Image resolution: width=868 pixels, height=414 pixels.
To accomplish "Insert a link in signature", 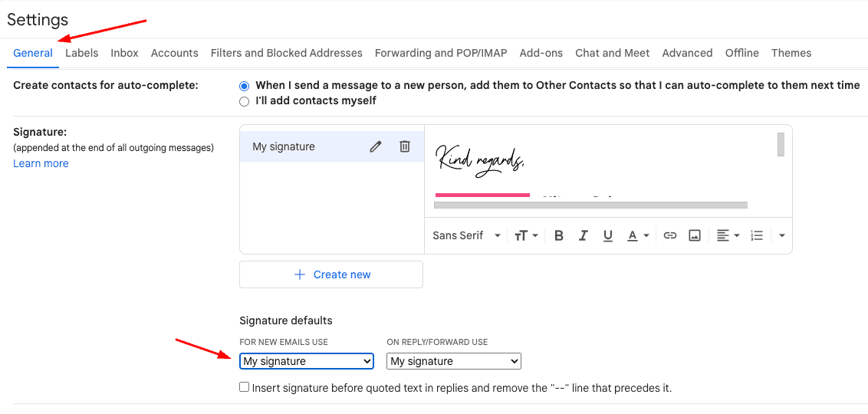I will tap(670, 235).
